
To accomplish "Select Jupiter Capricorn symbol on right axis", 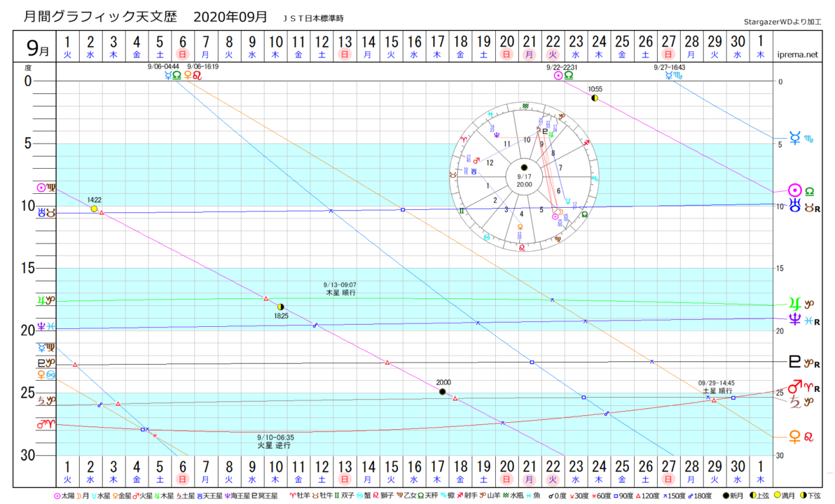I will [801, 302].
